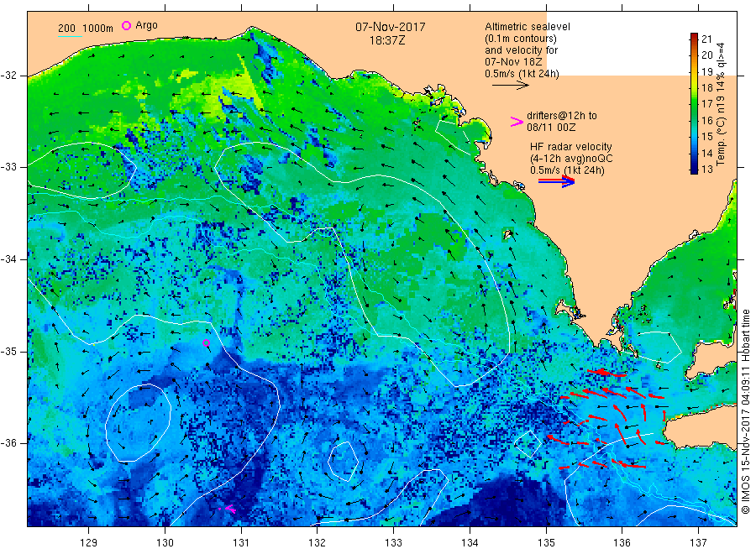This screenshot has width=756, height=554.
Task: Click the '129' longitude axis label
Action: (89, 543)
